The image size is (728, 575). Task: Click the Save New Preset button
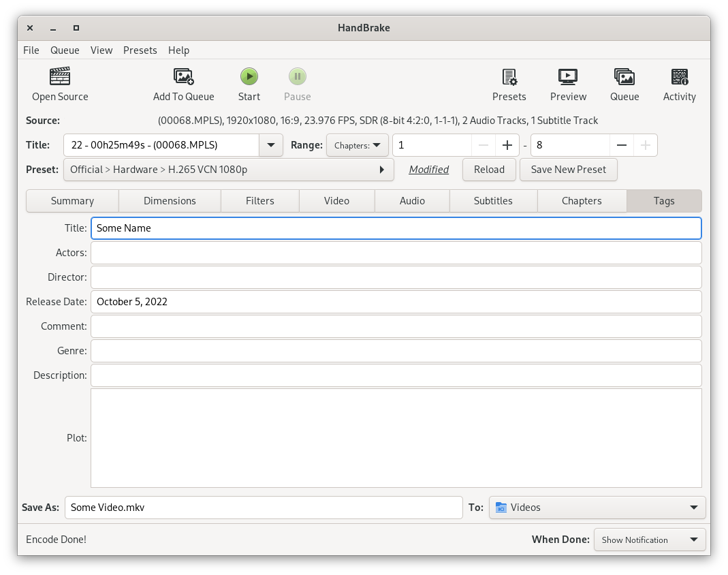(x=568, y=170)
